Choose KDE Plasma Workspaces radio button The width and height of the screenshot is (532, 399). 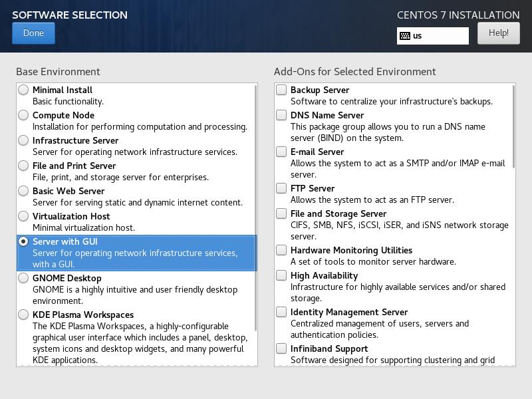coord(24,315)
